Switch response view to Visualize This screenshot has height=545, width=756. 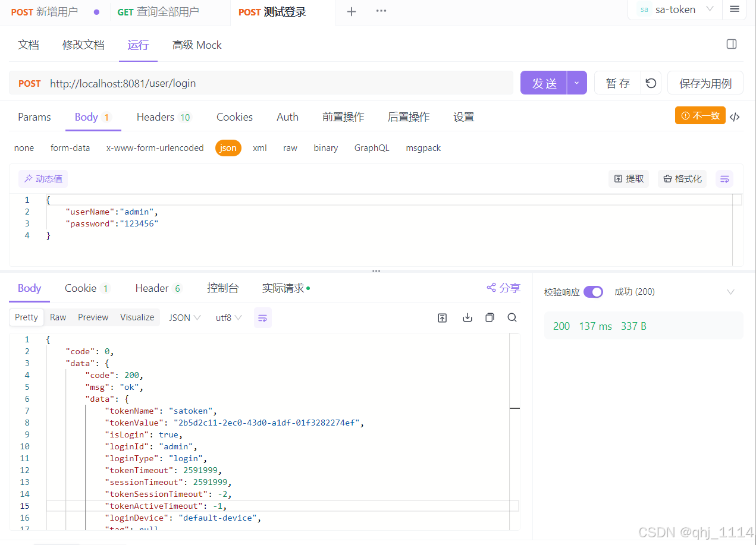point(137,317)
